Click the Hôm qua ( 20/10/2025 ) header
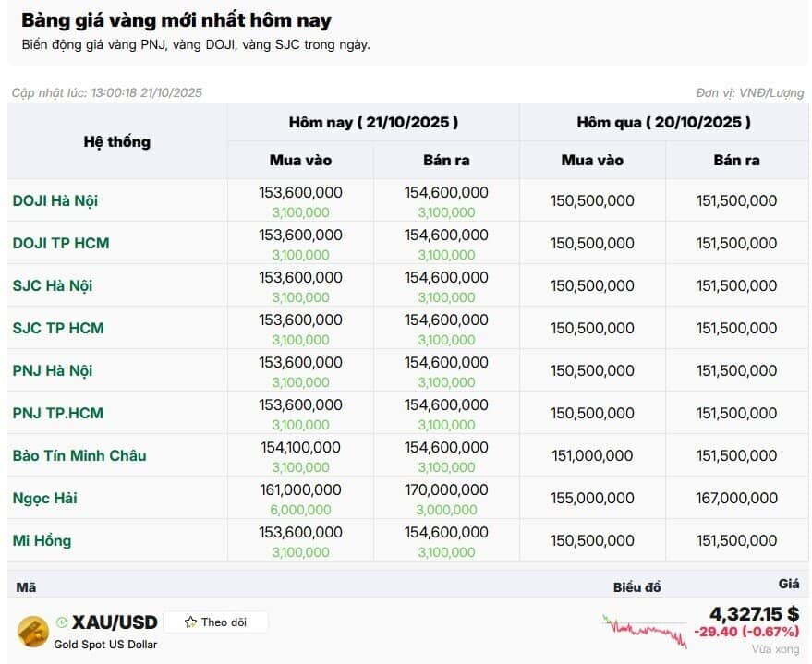 point(664,122)
